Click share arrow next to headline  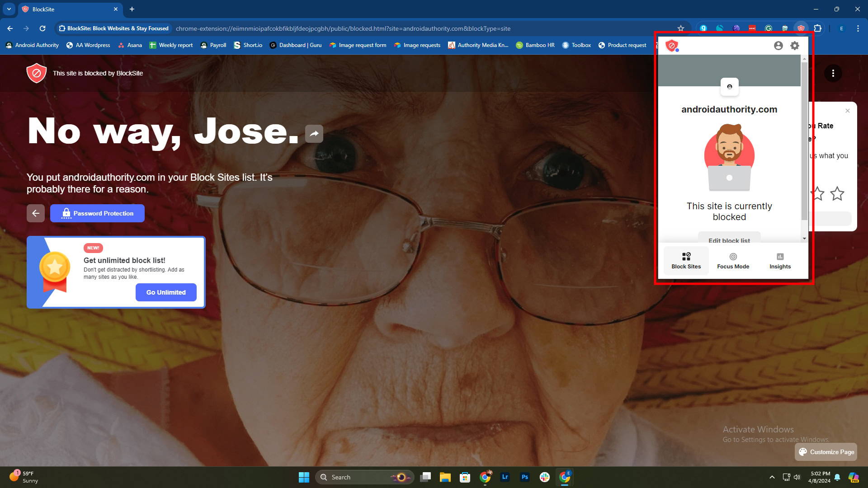pyautogui.click(x=314, y=133)
